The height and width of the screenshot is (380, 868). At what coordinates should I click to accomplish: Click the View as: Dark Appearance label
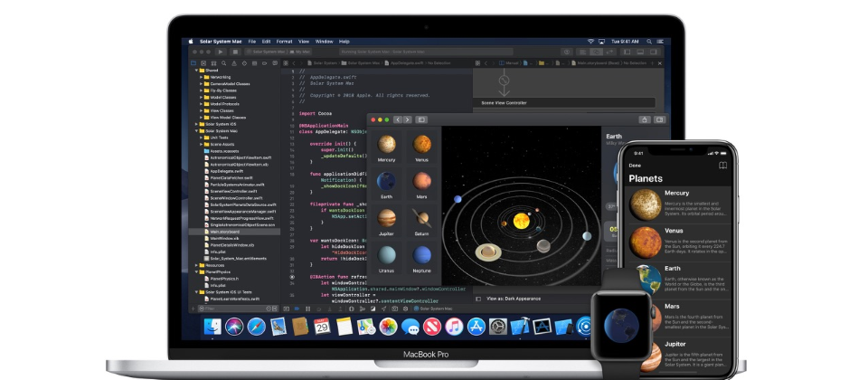pos(514,299)
